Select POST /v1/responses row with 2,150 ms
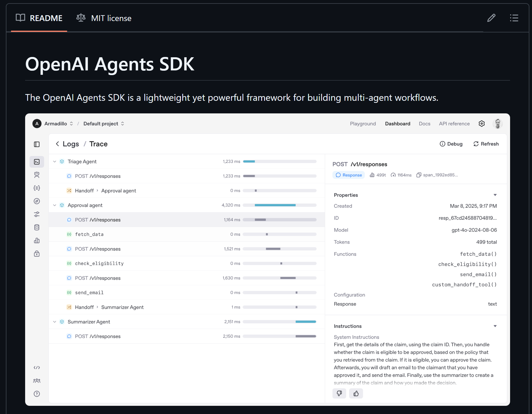 187,336
